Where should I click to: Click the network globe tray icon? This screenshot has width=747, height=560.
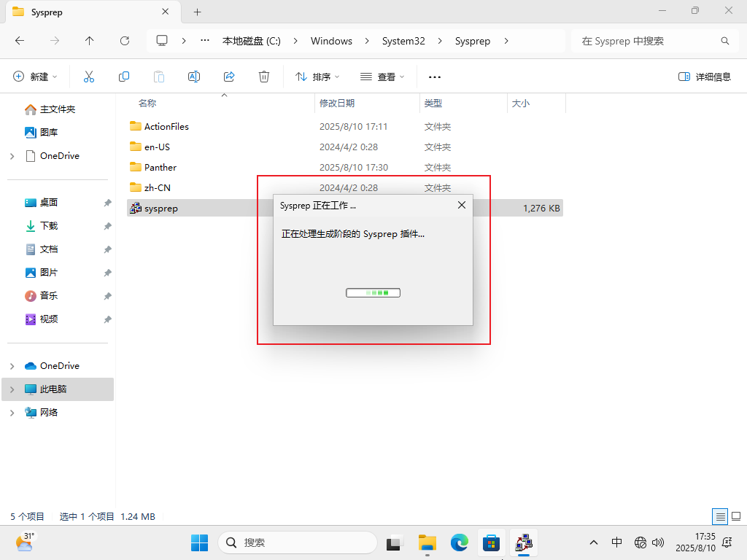point(640,542)
